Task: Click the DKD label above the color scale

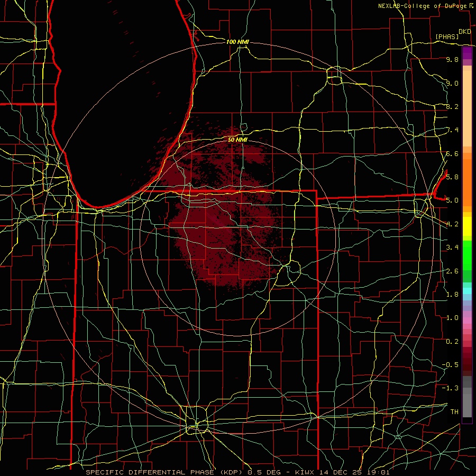Action: pos(464,32)
